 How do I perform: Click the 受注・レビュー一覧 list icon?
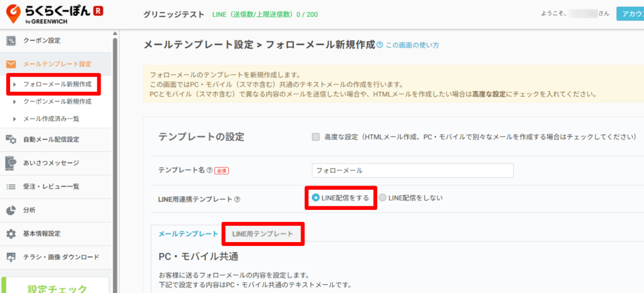click(11, 186)
